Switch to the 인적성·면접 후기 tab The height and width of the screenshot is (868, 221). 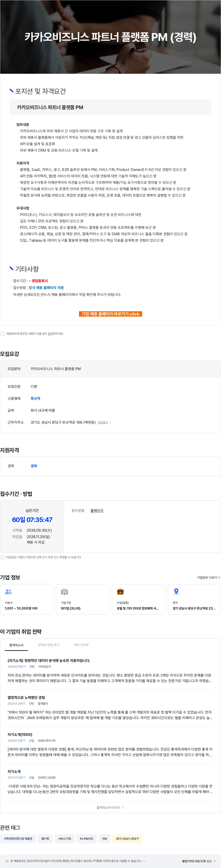(49, 645)
